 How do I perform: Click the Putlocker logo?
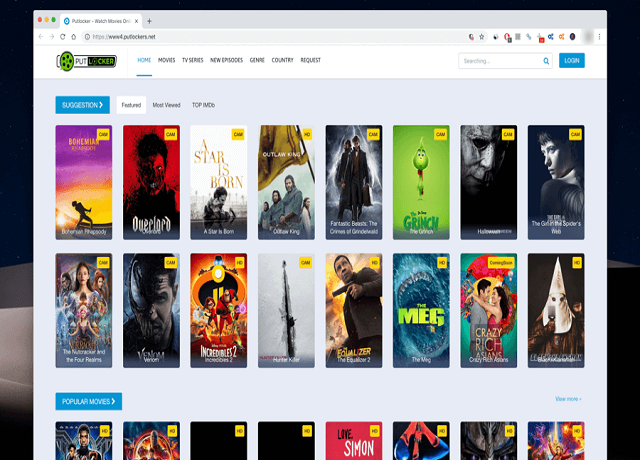pyautogui.click(x=87, y=61)
